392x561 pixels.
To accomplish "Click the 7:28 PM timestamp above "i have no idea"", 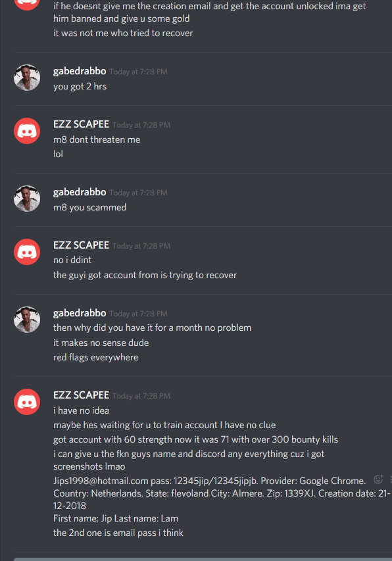I will point(141,396).
